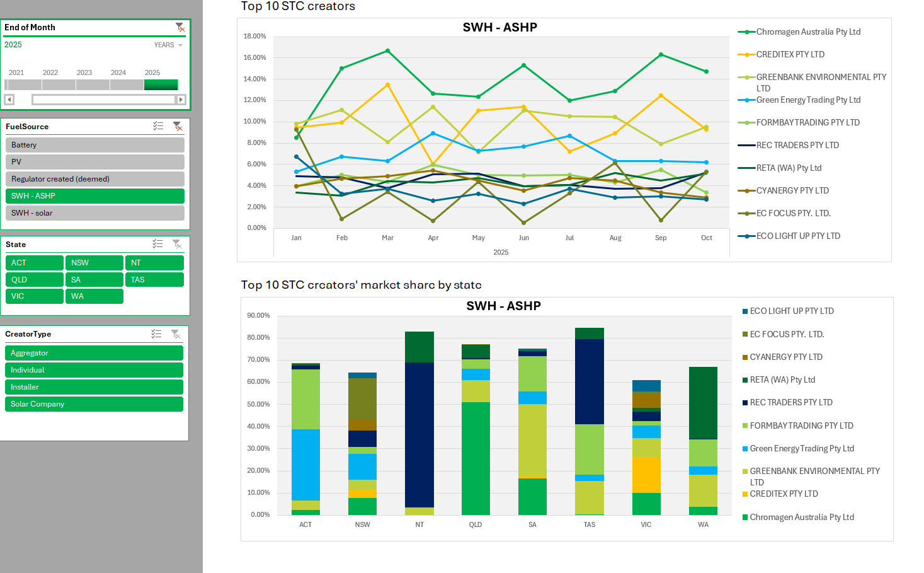Screen dimensions: 924x573
Task: Clear the FuelSource slicer filter
Action: pyautogui.click(x=178, y=126)
